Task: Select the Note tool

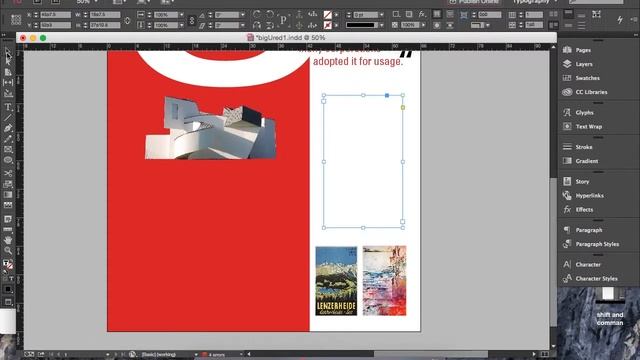Action: point(8,219)
